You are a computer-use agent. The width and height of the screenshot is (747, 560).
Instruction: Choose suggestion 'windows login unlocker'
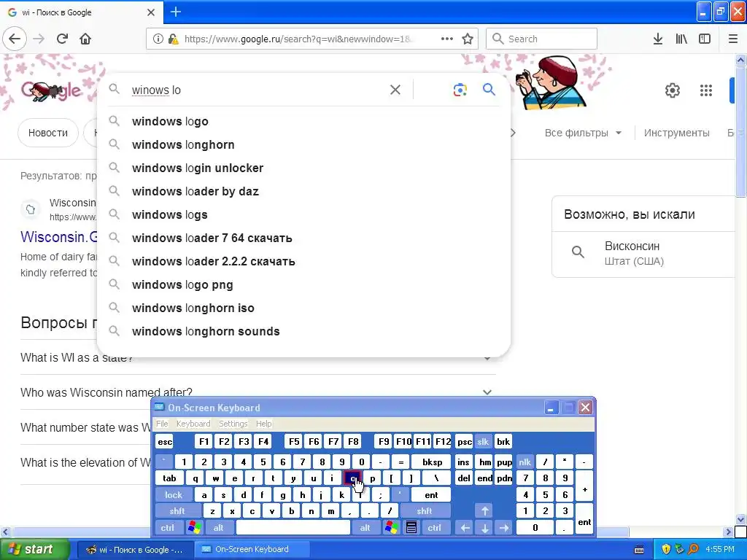coord(303,168)
